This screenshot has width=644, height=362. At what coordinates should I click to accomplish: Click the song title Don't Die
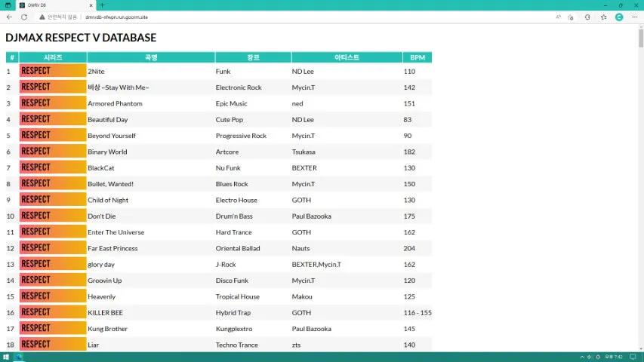point(102,216)
